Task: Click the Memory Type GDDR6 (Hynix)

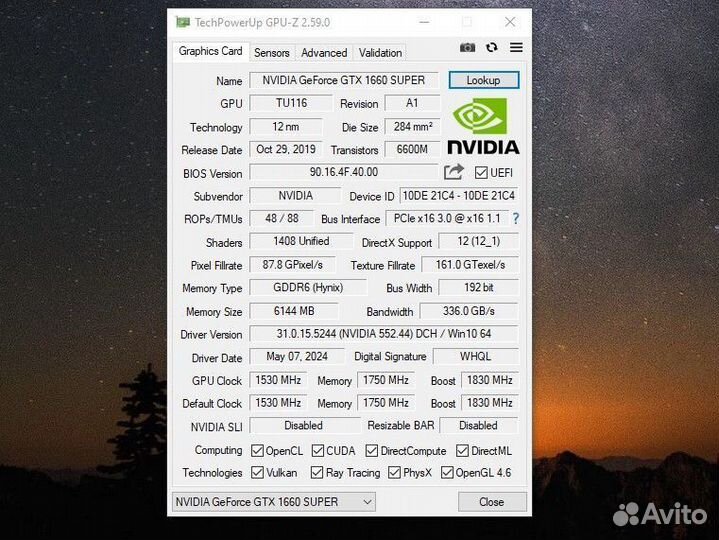Action: [308, 288]
